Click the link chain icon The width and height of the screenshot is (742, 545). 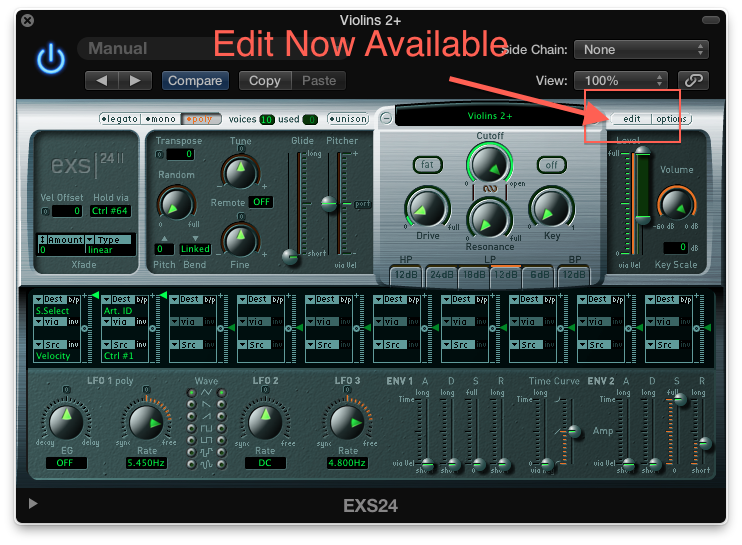[693, 80]
